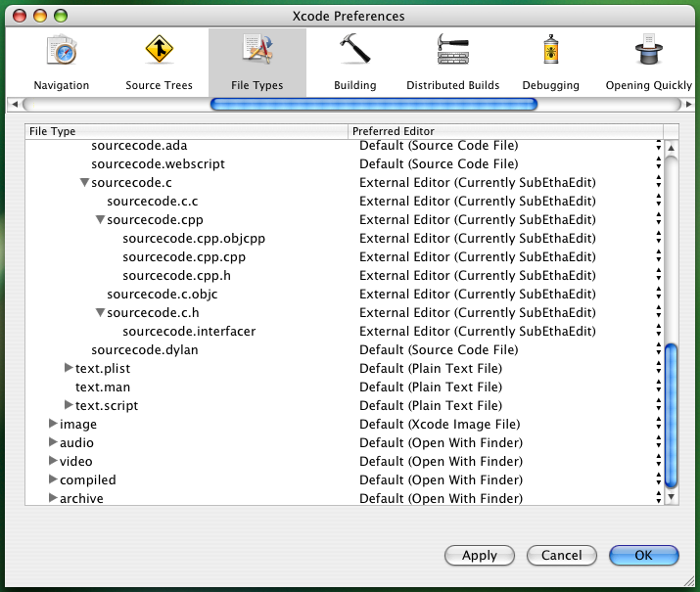Click the window resize grip corner
Viewport: 700px width, 592px height.
point(689,580)
